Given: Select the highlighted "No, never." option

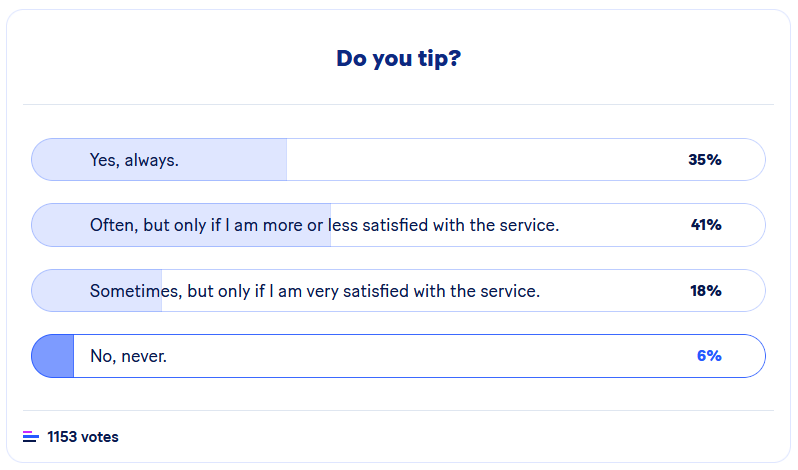Looking at the screenshot, I should coord(128,356).
